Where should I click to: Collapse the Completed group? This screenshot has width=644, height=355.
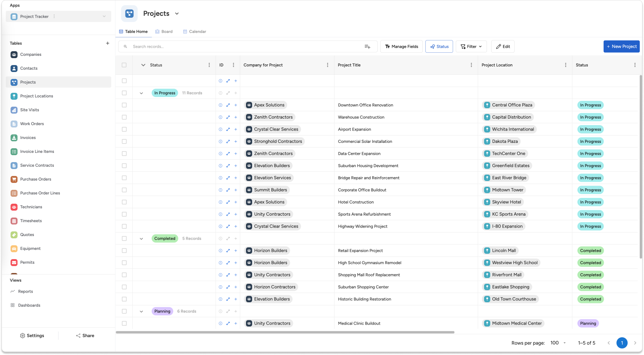141,239
